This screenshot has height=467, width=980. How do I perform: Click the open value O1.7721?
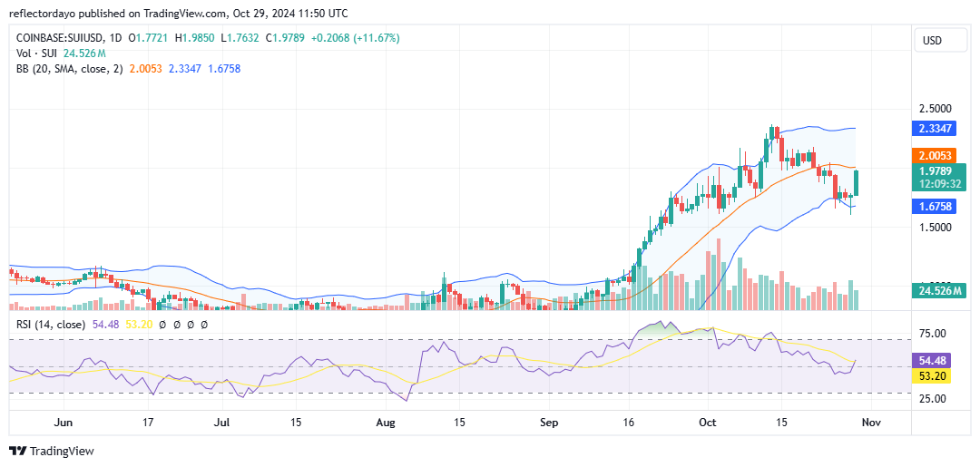point(150,38)
